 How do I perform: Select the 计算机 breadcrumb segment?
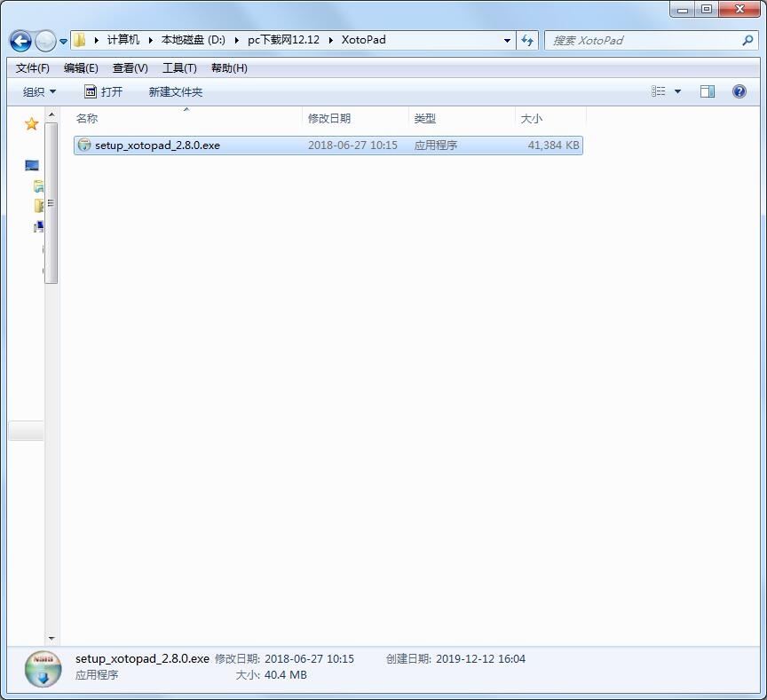point(123,40)
